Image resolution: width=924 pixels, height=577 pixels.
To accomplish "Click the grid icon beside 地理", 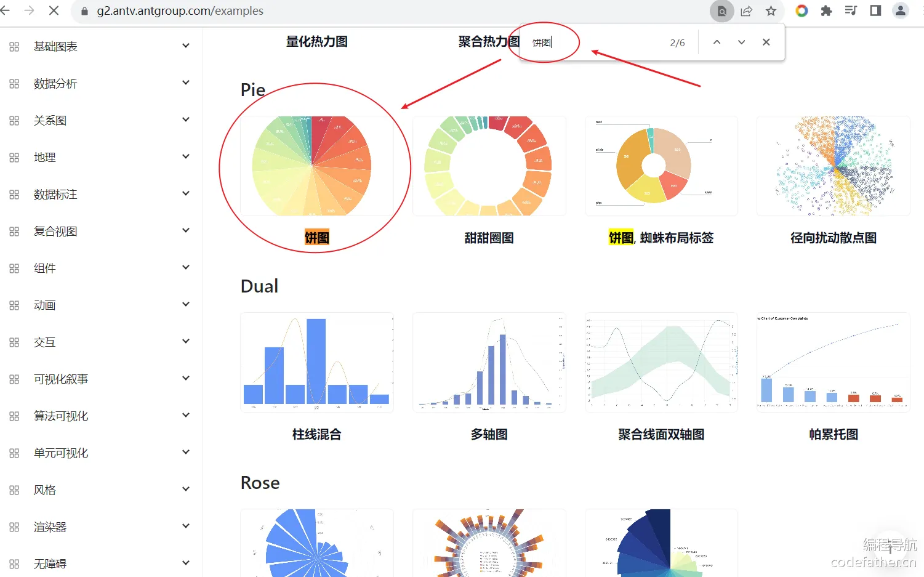I will point(14,158).
